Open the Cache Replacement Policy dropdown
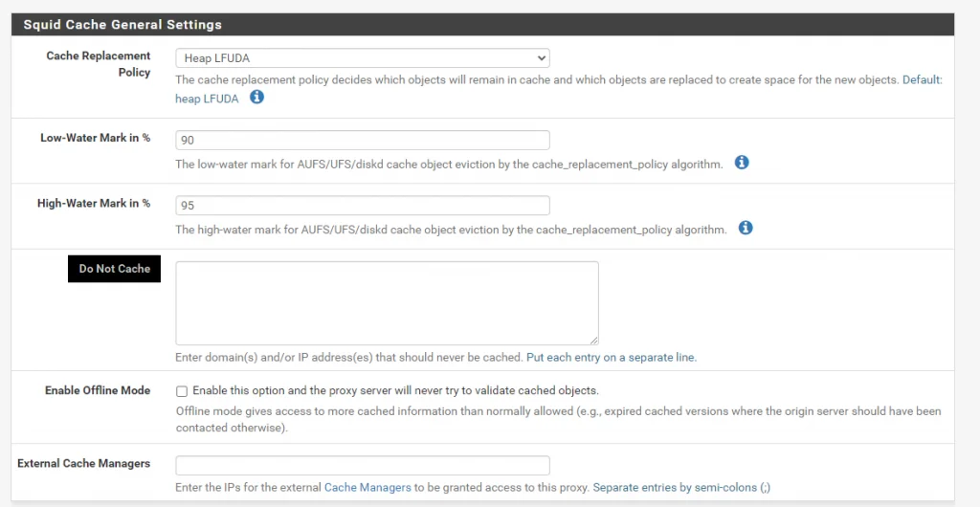Image resolution: width=980 pixels, height=507 pixels. [x=363, y=58]
